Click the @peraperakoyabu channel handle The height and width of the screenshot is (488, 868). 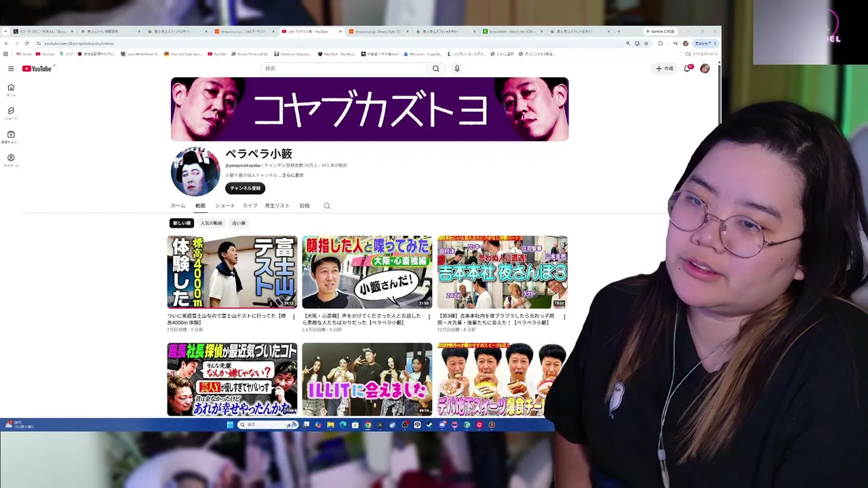click(x=243, y=165)
